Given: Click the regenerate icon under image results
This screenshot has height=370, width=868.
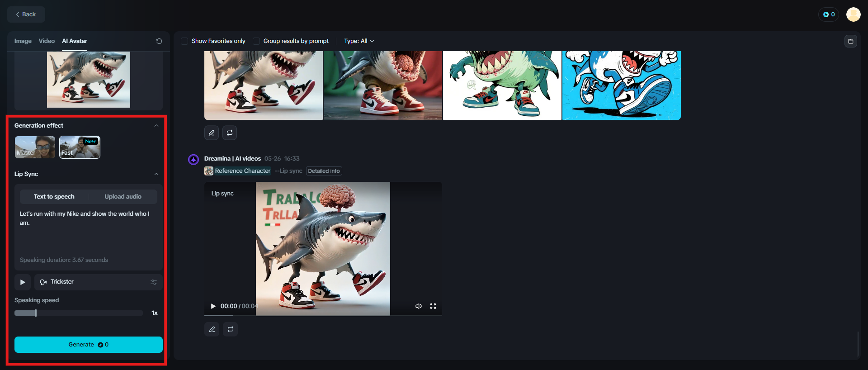Looking at the screenshot, I should [230, 133].
